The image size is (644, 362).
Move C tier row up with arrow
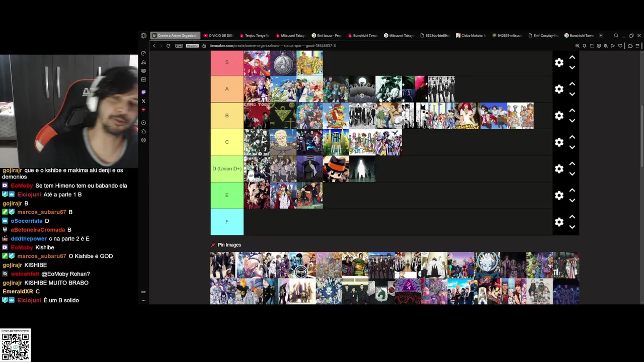coord(572,137)
